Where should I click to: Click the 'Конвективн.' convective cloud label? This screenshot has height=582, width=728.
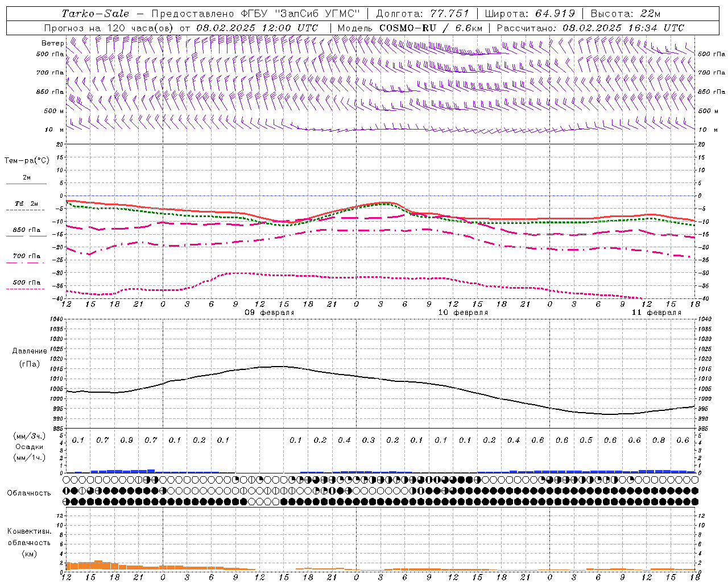pyautogui.click(x=30, y=531)
